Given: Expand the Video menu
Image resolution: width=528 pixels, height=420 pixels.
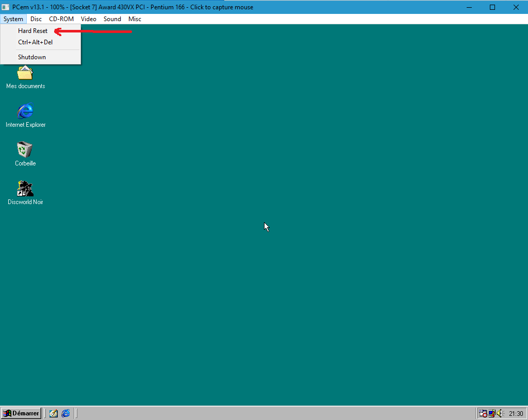Looking at the screenshot, I should coord(89,19).
